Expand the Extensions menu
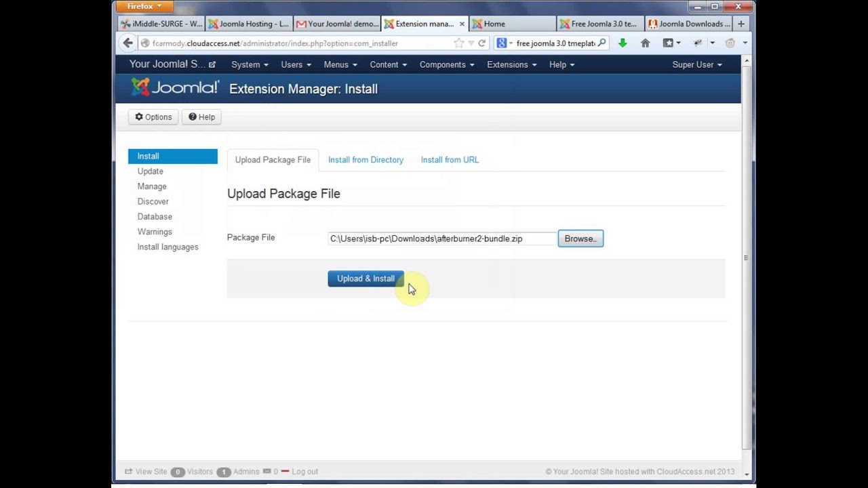The width and height of the screenshot is (868, 488). (x=511, y=64)
